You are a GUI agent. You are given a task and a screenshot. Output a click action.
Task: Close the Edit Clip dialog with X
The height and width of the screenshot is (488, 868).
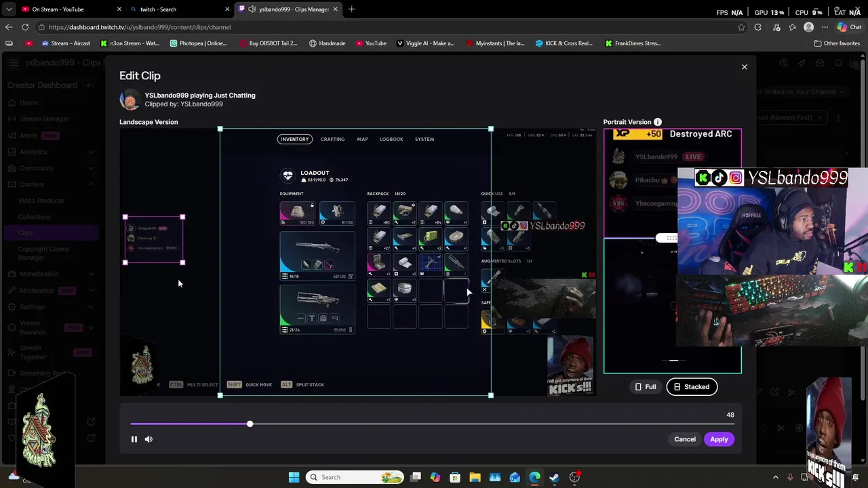(745, 67)
